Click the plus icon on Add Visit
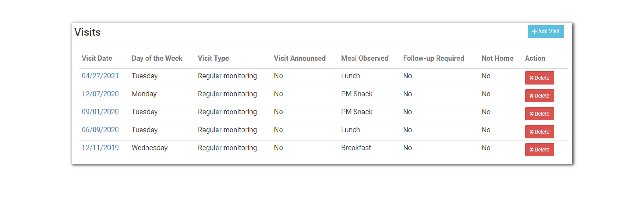Image resolution: width=644 pixels, height=197 pixels. 534,31
